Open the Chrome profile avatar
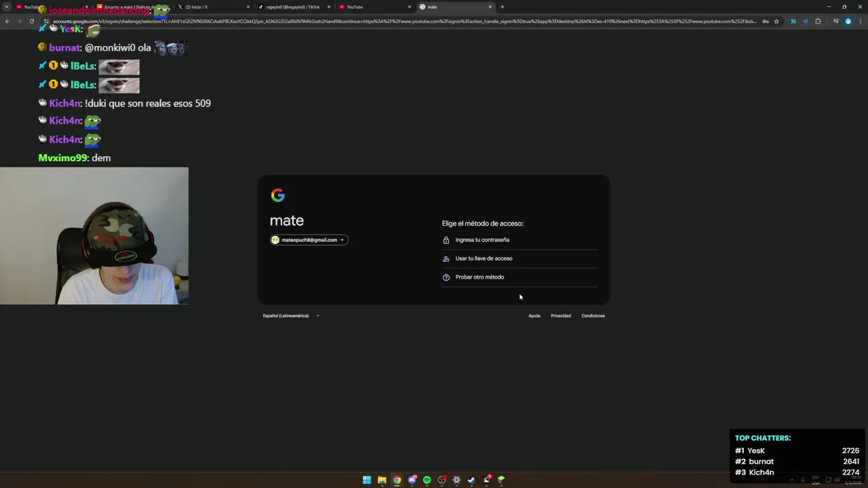Screen dimensions: 868x488 (848, 21)
